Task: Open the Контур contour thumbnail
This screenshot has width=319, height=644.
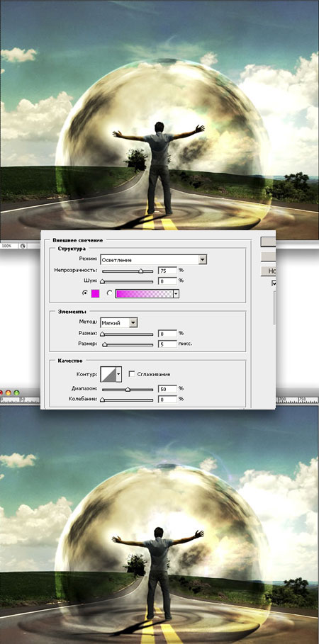Action: [x=108, y=374]
